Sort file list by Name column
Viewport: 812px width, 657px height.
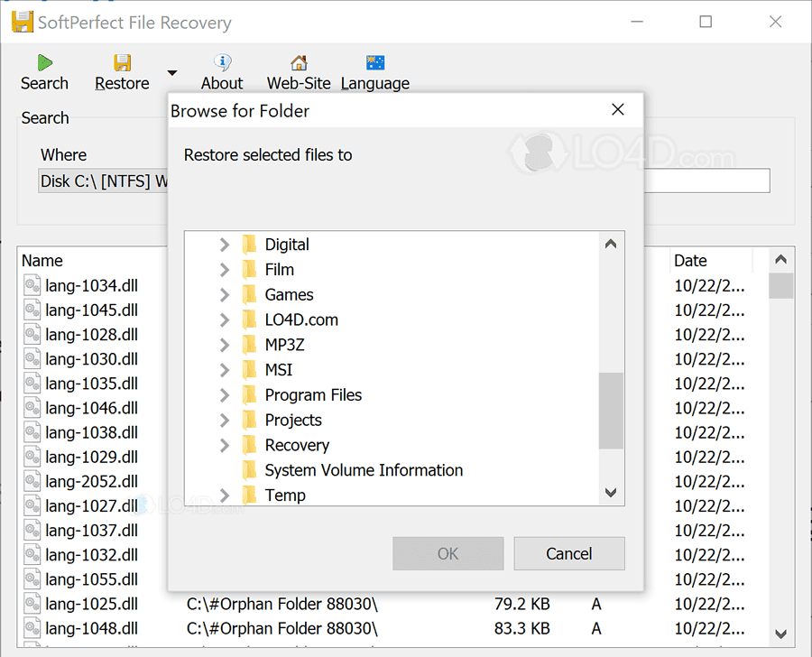[x=42, y=261]
